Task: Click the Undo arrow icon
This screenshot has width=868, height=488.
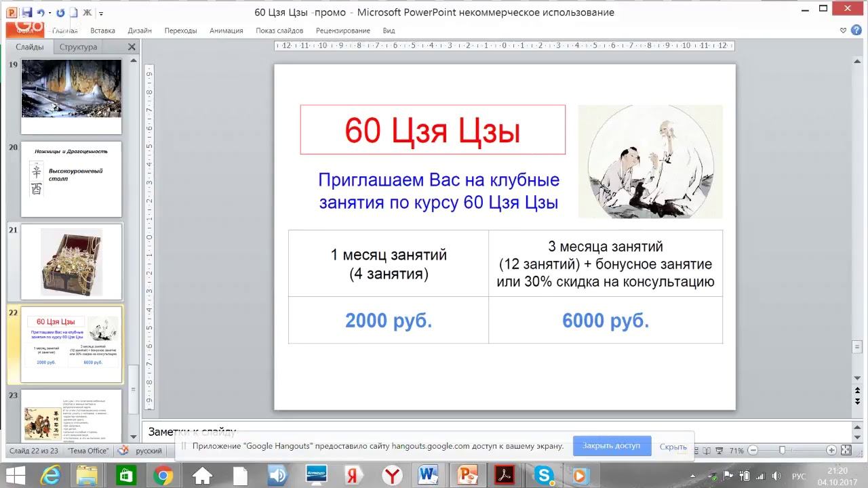Action: click(x=41, y=12)
